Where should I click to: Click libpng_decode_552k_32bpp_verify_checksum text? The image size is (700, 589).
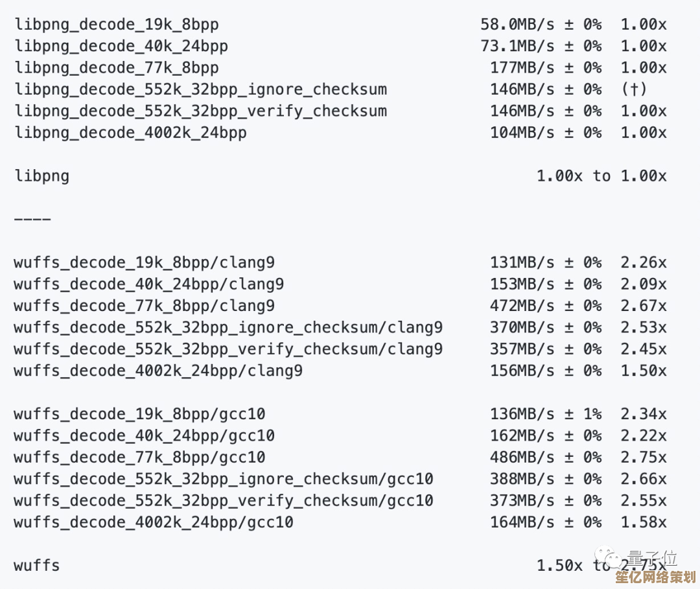tap(201, 111)
